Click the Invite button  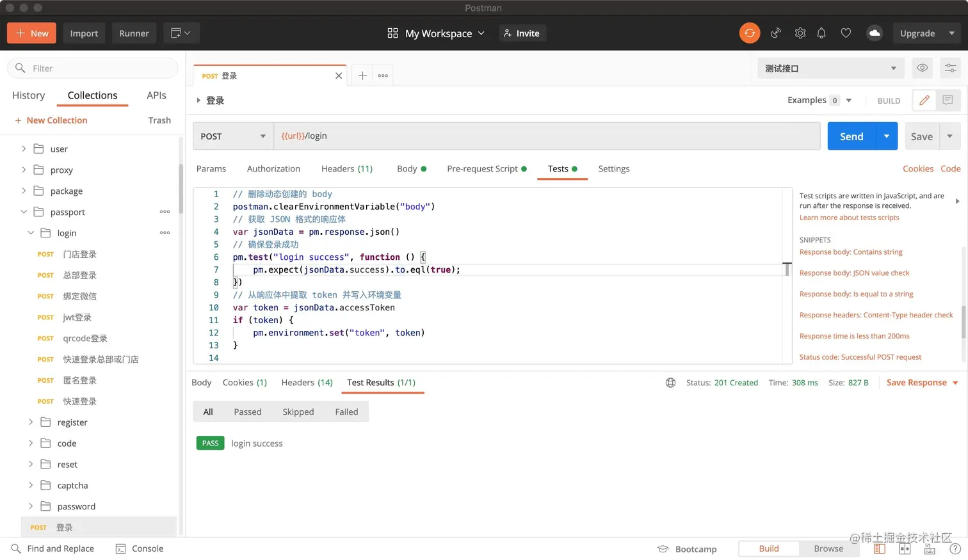522,33
